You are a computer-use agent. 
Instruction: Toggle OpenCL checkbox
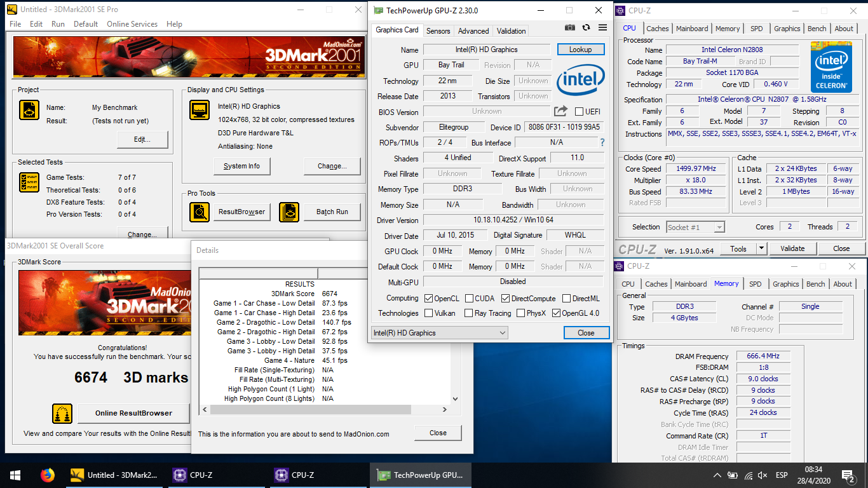[430, 298]
